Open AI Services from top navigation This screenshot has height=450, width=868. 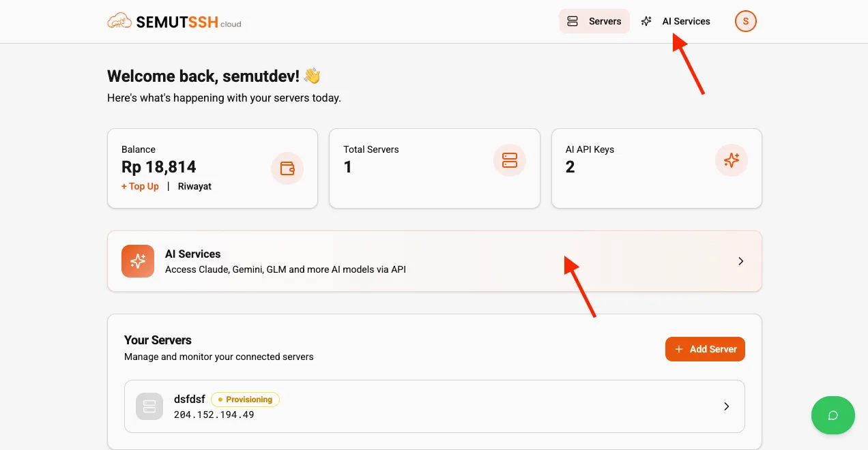[685, 21]
